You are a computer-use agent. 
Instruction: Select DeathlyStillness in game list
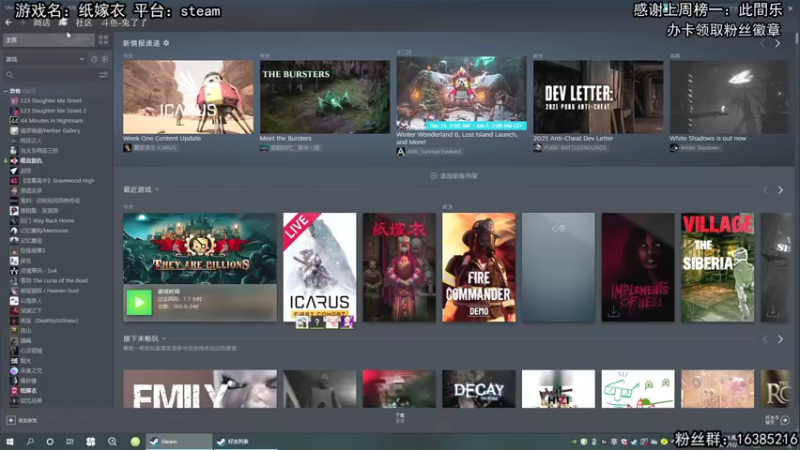click(49, 321)
